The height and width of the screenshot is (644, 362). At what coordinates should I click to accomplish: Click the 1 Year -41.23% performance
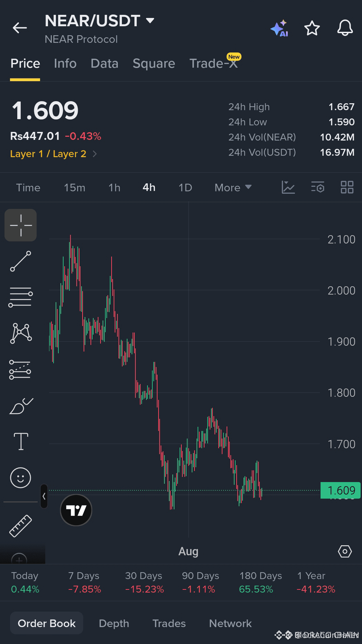[316, 583]
